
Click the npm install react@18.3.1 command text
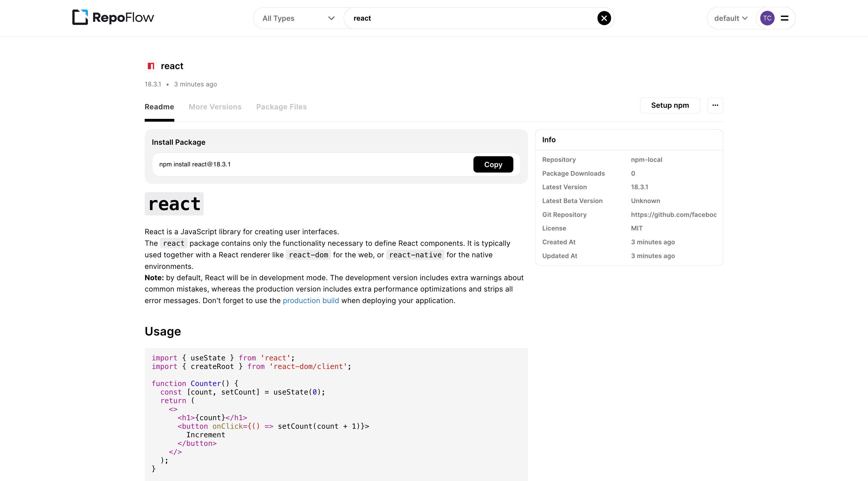click(195, 165)
